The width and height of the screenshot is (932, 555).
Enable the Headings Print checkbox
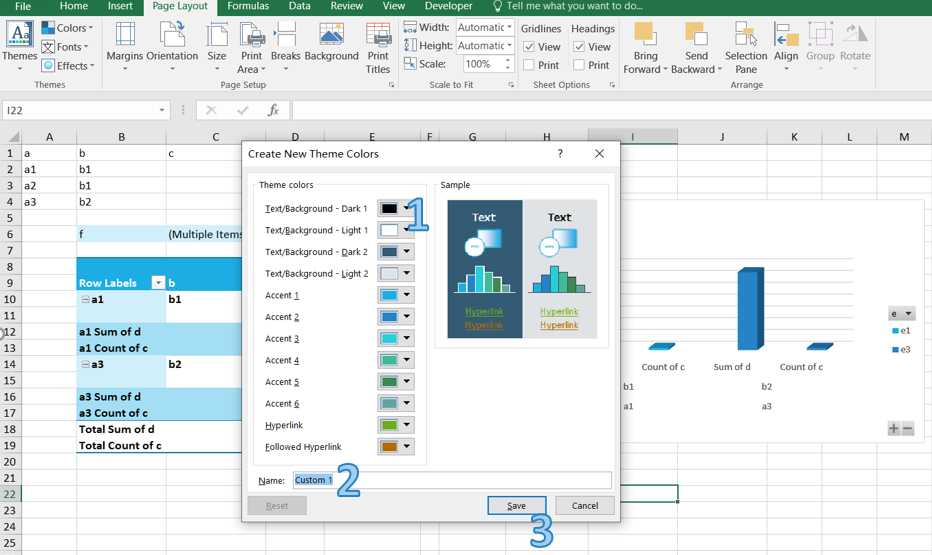coord(579,65)
